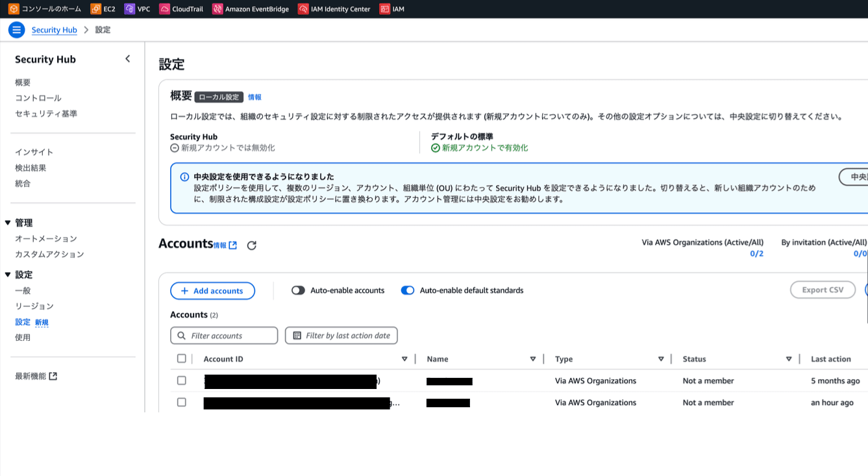Click the 情報 link beside 概要 heading
Image resolution: width=868 pixels, height=476 pixels.
pyautogui.click(x=254, y=97)
